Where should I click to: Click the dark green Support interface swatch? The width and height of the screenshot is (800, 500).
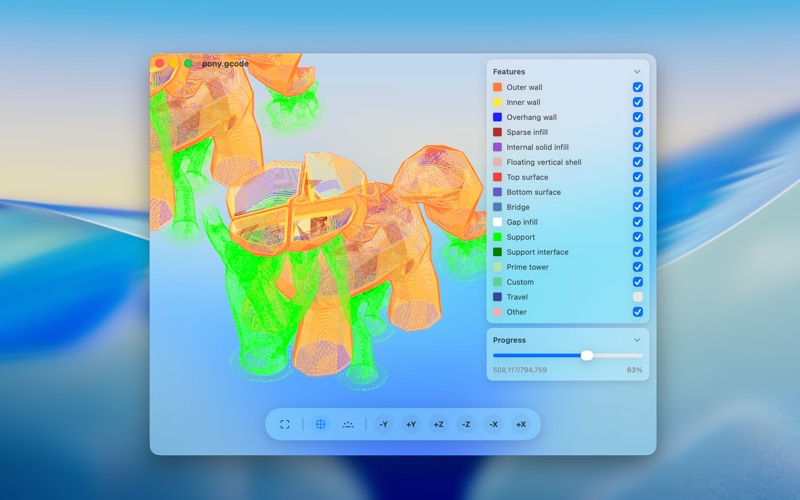point(497,252)
